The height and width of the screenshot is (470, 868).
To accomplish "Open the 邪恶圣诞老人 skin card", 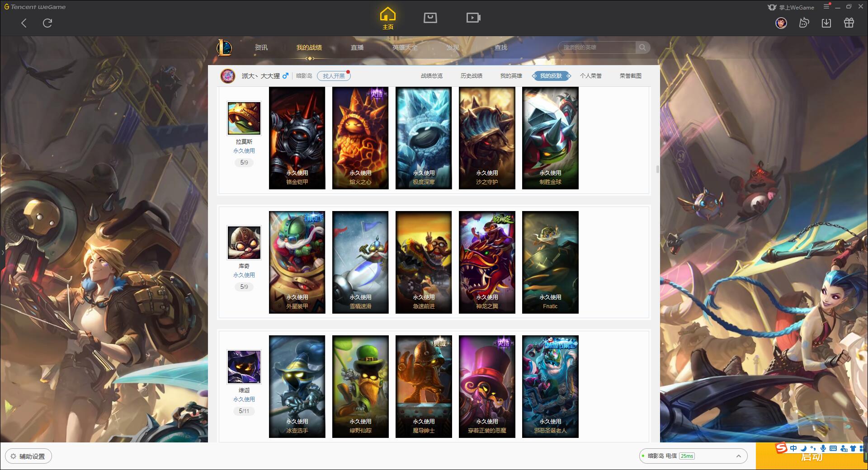I will (550, 386).
